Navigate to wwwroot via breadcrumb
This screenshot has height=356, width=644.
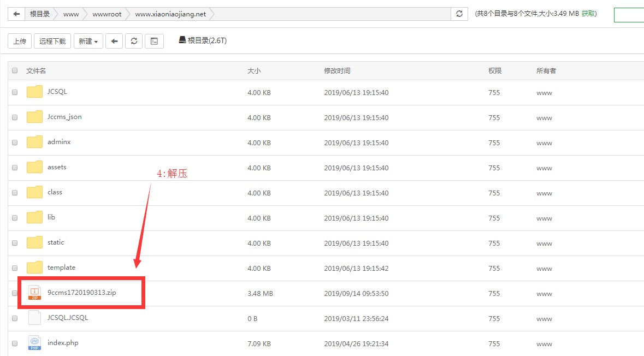coord(107,14)
